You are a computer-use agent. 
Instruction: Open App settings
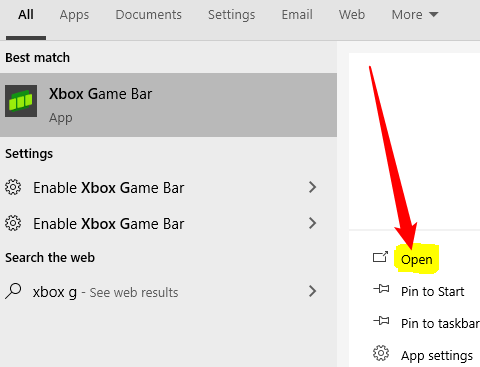(437, 356)
